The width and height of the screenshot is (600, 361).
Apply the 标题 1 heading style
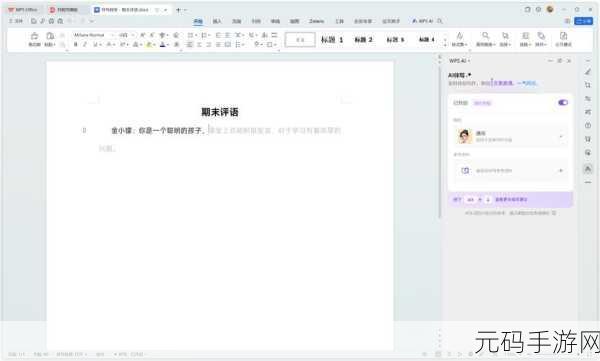[332, 39]
